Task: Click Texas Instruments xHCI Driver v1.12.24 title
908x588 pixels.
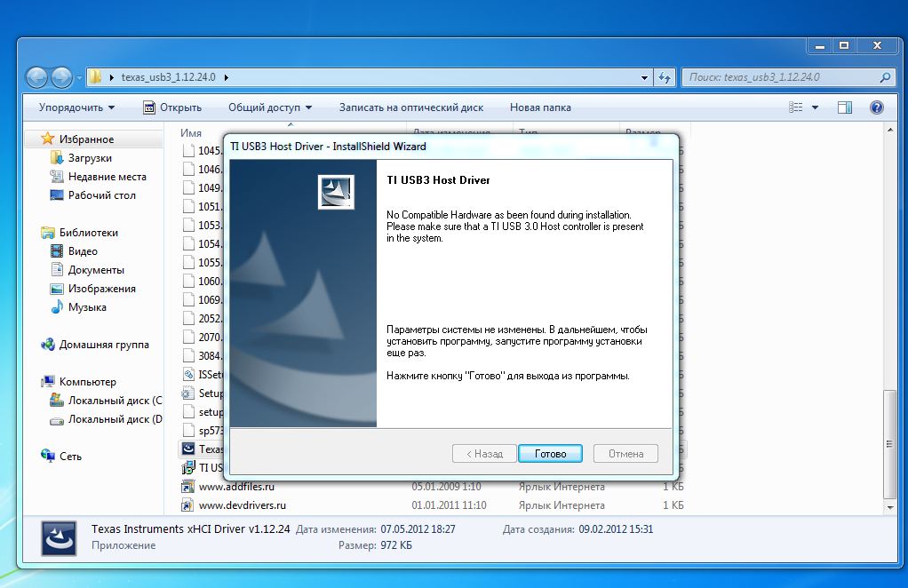Action: (190, 529)
